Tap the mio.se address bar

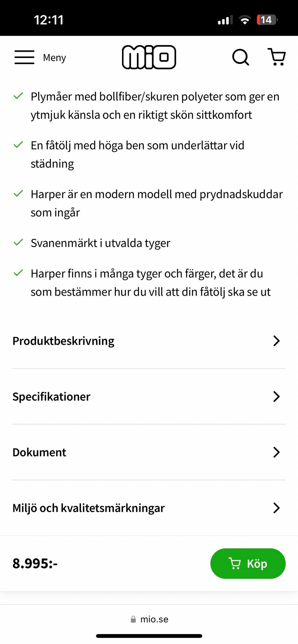pos(154,619)
